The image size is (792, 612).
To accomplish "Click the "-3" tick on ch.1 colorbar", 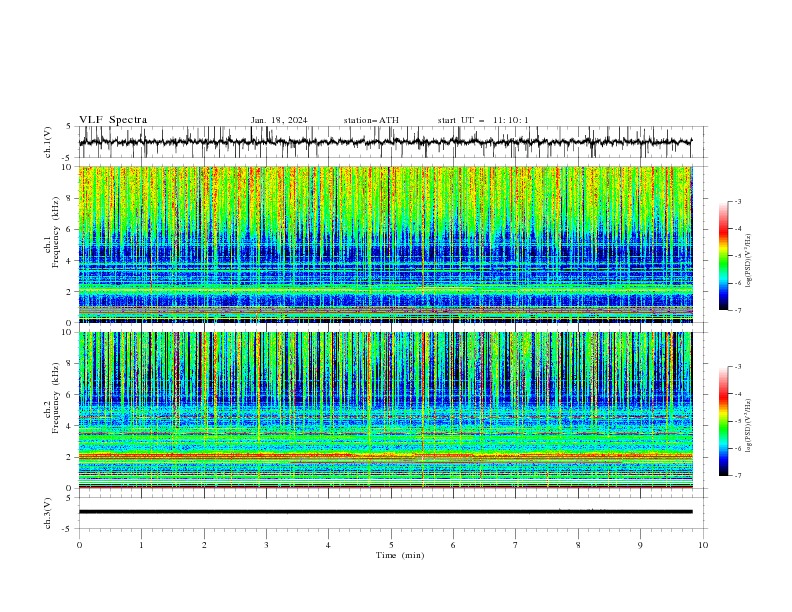I will point(737,201).
